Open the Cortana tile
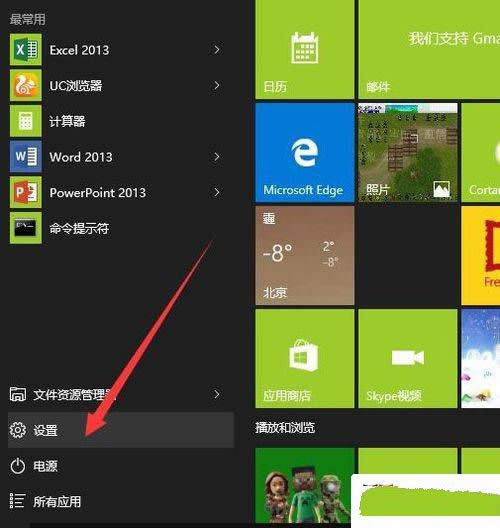 point(481,153)
